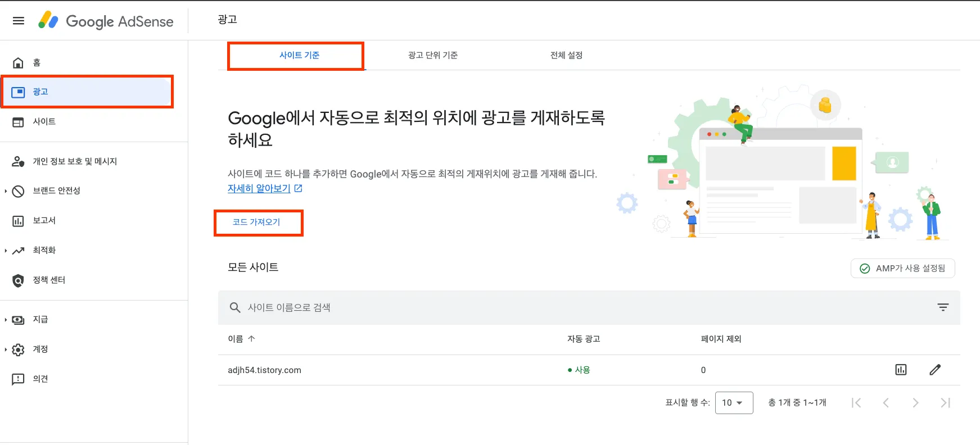Click the 사용 auto ads status

(x=579, y=370)
